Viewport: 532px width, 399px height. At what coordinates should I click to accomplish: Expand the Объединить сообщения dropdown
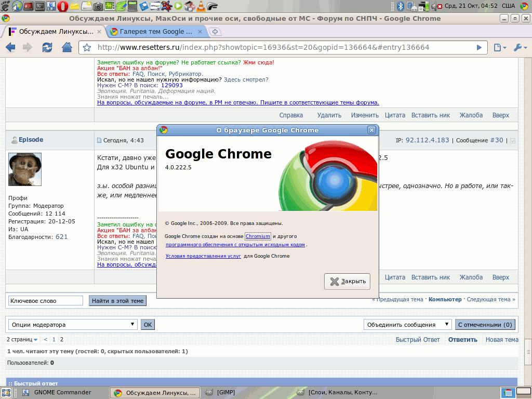point(407,324)
